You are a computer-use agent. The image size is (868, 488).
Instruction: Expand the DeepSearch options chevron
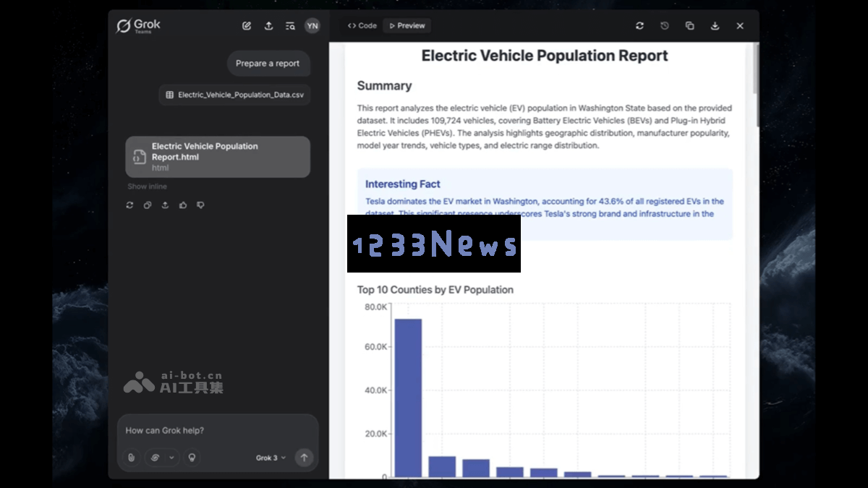click(x=171, y=458)
